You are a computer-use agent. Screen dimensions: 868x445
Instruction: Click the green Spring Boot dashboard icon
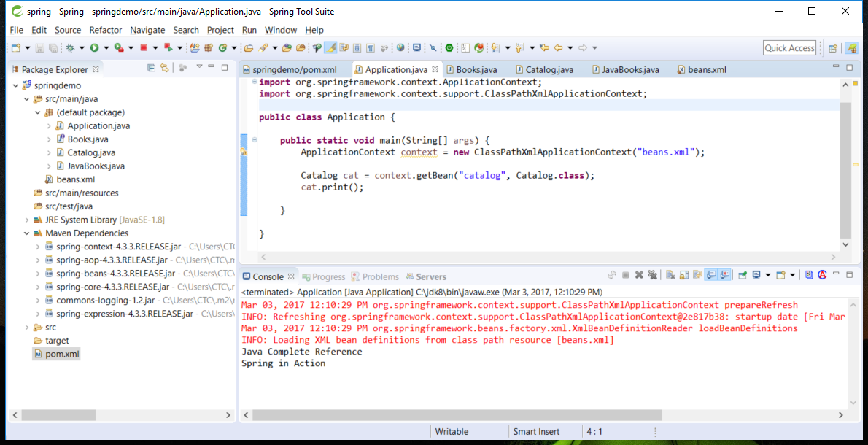click(x=449, y=48)
